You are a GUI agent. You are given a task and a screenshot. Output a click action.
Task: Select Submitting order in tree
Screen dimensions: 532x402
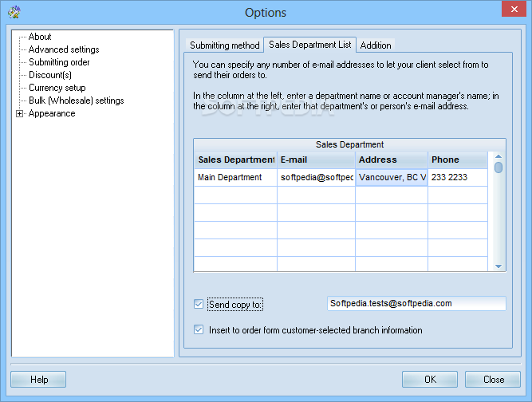[x=59, y=62]
